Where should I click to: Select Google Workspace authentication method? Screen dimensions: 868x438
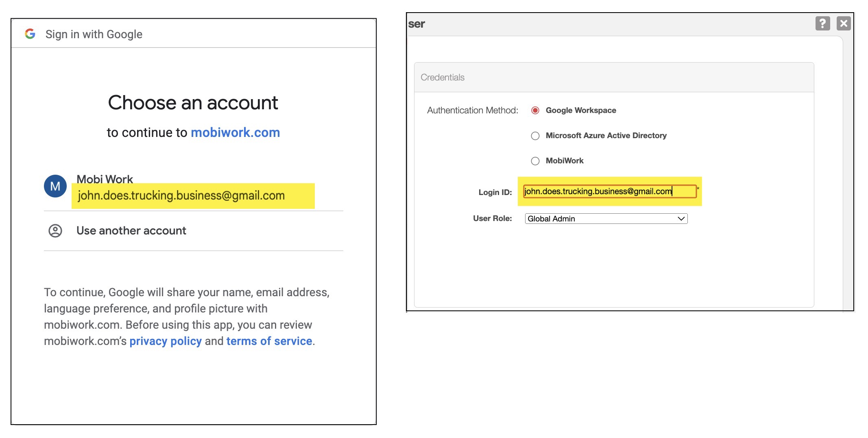click(x=535, y=111)
